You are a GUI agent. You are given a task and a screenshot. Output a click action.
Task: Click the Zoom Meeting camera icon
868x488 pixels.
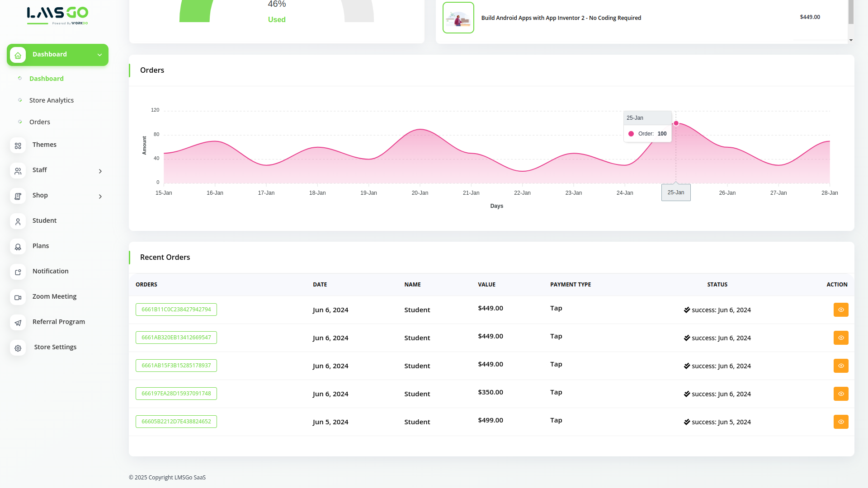click(x=18, y=297)
